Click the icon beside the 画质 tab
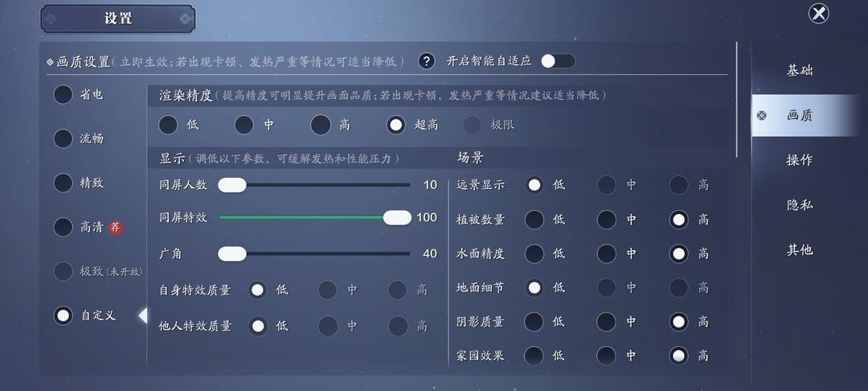Viewport: 868px width, 391px height. point(762,115)
